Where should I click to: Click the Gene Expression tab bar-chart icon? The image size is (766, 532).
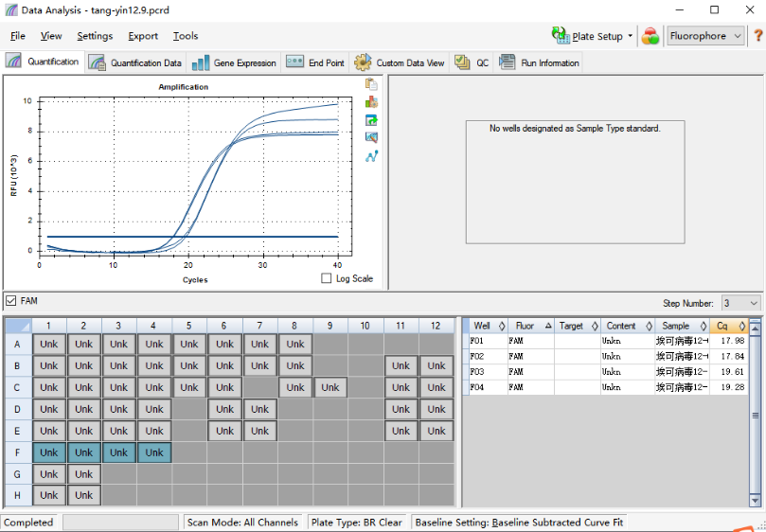tap(201, 62)
